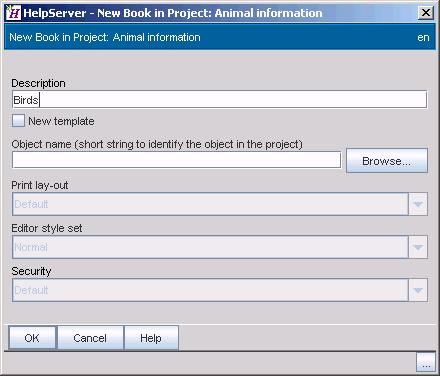Image resolution: width=440 pixels, height=376 pixels.
Task: Click the 'Security' label
Action: [31, 271]
